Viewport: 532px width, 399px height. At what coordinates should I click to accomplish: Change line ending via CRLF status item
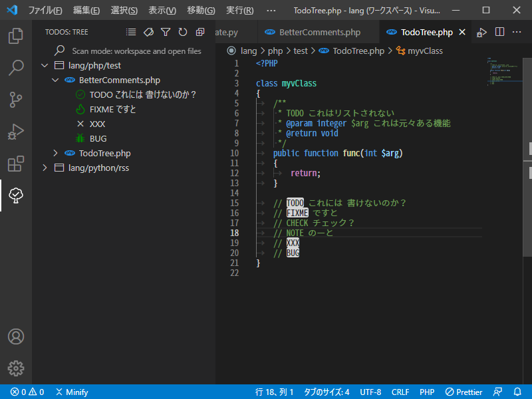[x=400, y=392]
